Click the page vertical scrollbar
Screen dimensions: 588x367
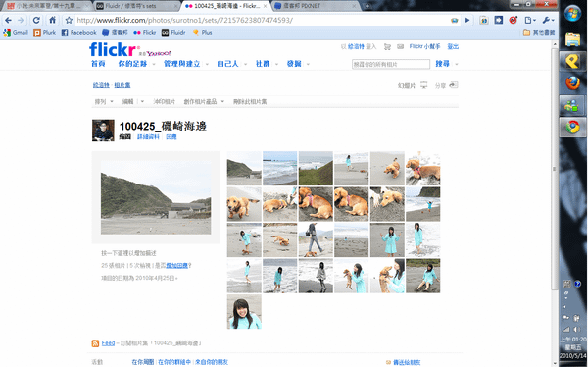[x=555, y=169]
